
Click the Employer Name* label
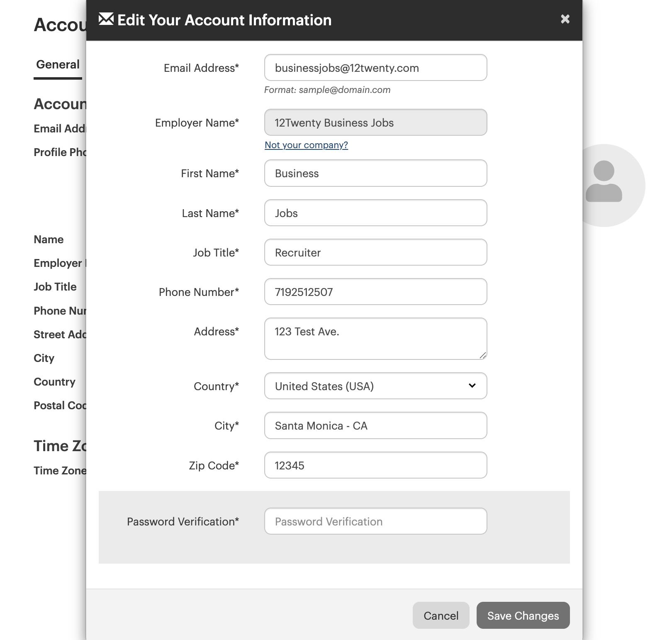pos(197,122)
